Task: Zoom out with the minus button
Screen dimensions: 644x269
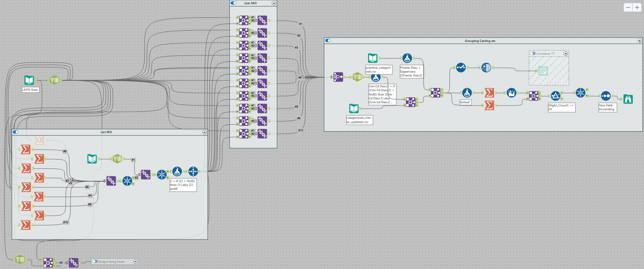Action: [x=628, y=7]
